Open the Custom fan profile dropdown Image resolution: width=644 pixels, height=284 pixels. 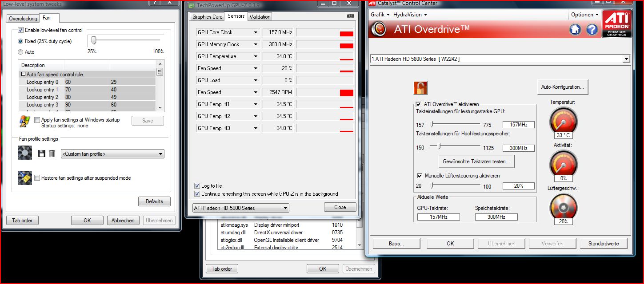(112, 154)
